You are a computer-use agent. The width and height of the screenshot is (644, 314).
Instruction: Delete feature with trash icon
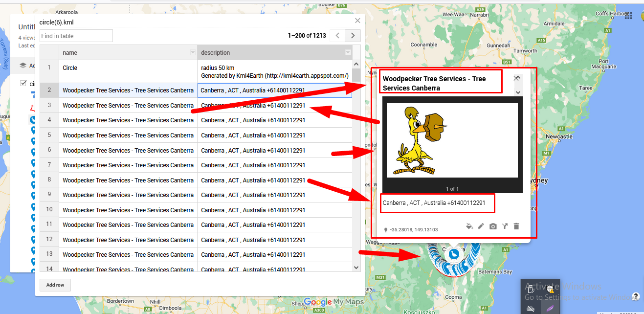pyautogui.click(x=516, y=226)
